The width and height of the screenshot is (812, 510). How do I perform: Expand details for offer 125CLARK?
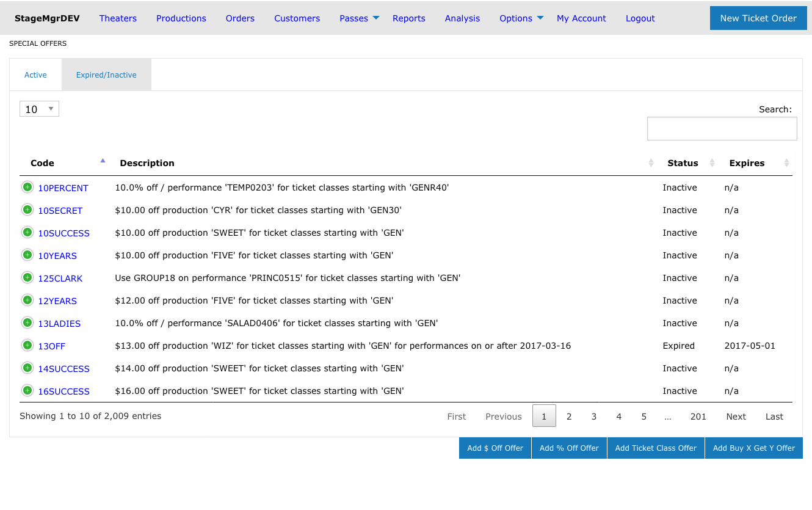coord(27,277)
